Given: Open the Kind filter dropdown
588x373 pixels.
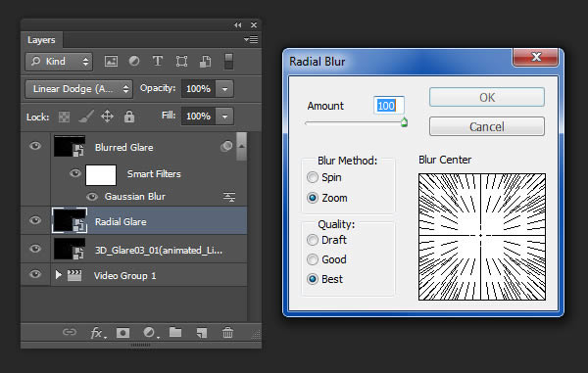Looking at the screenshot, I should pos(59,62).
